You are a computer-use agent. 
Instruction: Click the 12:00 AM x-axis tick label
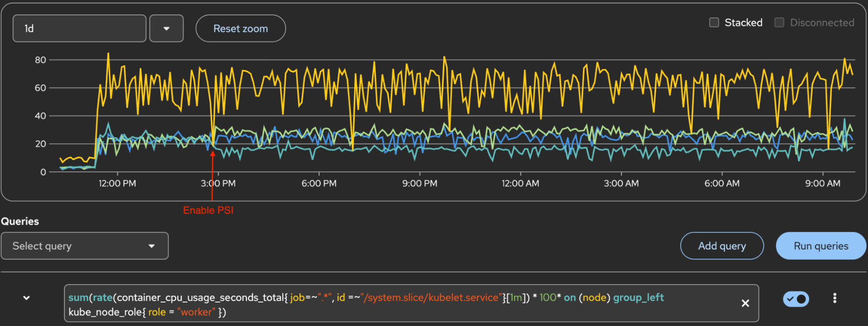point(520,183)
